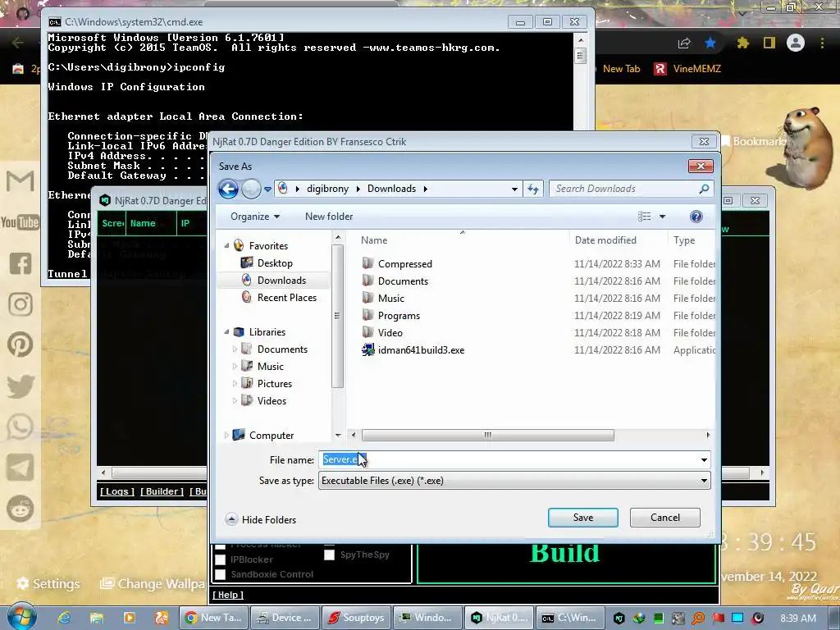
Task: Expand the Pictures library node
Action: 235,384
